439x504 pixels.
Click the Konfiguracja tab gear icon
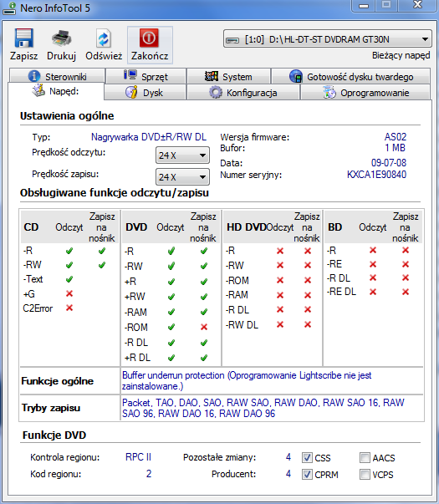click(x=216, y=93)
